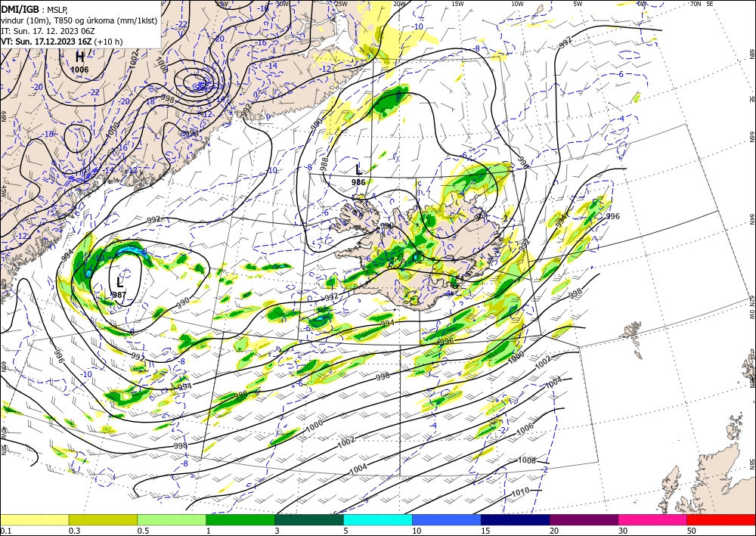Pick the cyan 5–10 legend band
Image resolution: width=756 pixels, height=536 pixels.
click(x=378, y=519)
